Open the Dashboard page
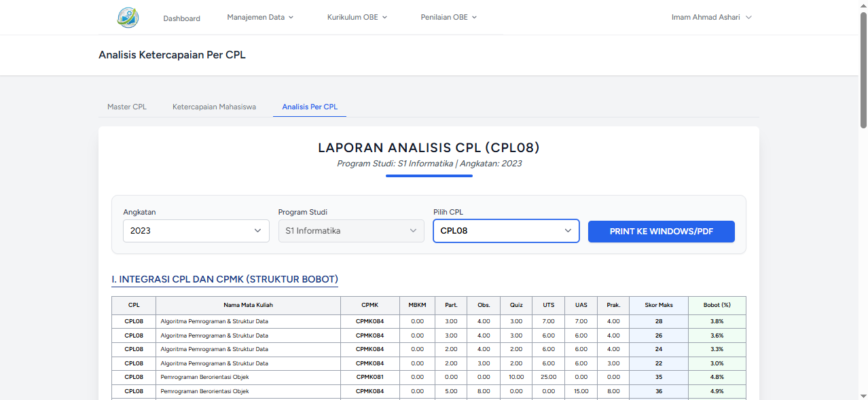Image resolution: width=868 pixels, height=400 pixels. 181,18
